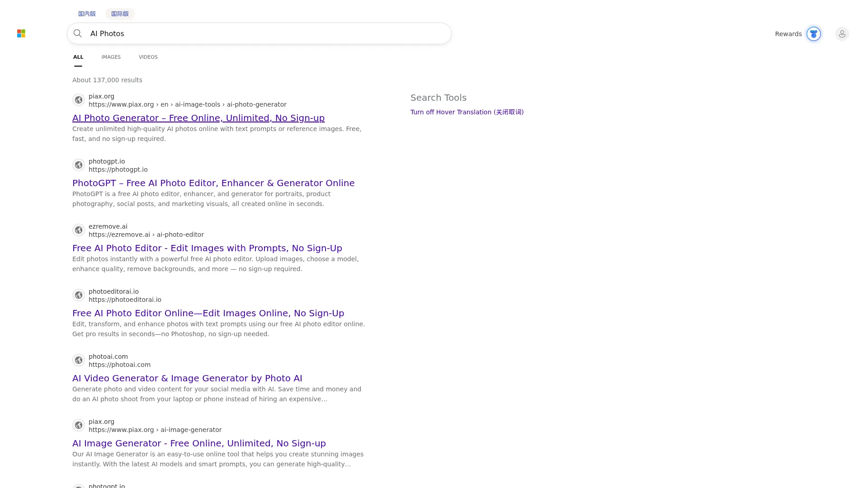
Task: Click globe favicon beside photoeditorai.io result
Action: pyautogui.click(x=79, y=295)
